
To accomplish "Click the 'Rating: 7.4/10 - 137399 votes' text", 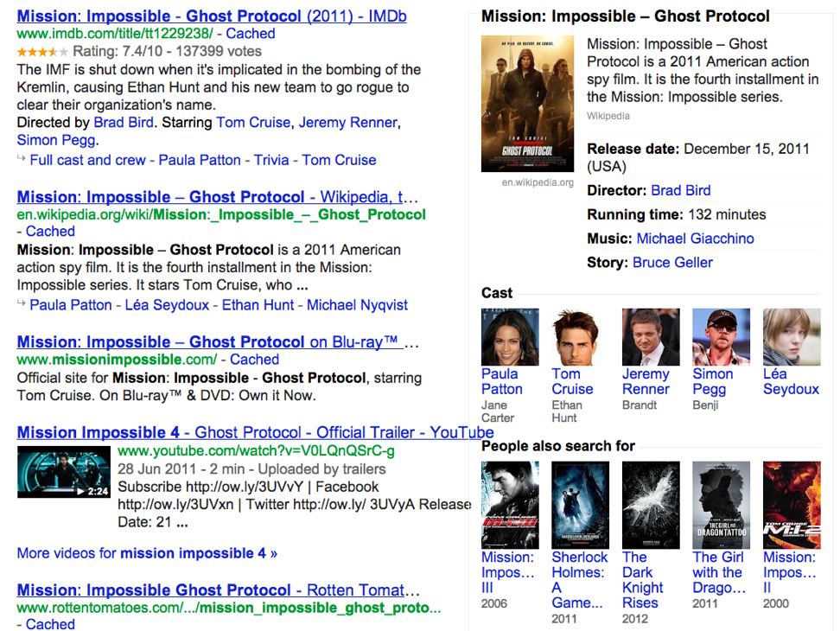I will pos(167,51).
